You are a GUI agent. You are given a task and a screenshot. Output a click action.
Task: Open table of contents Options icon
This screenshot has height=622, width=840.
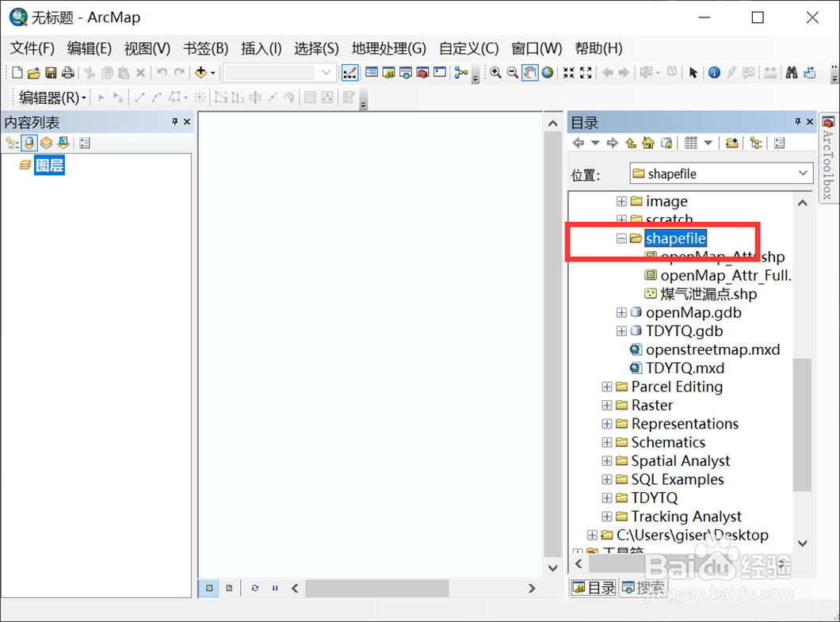pyautogui.click(x=85, y=143)
